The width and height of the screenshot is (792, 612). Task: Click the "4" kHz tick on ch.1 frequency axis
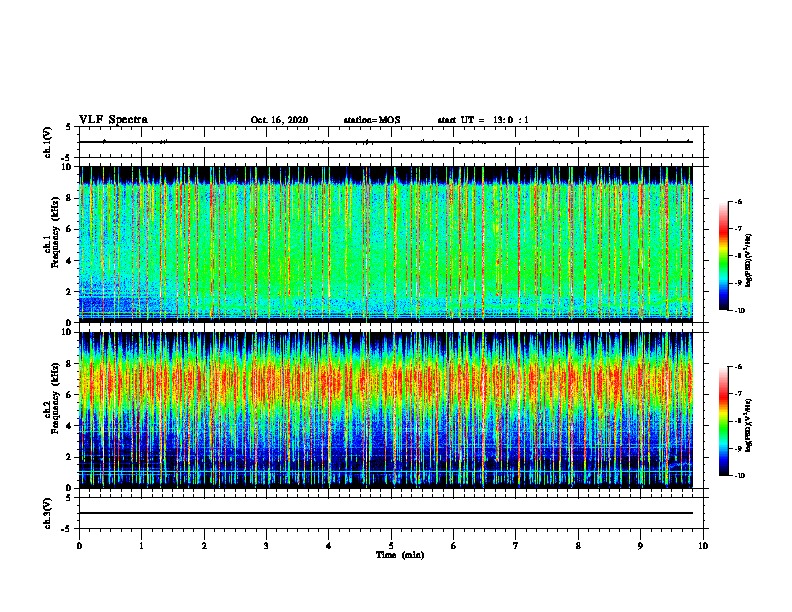[69, 261]
